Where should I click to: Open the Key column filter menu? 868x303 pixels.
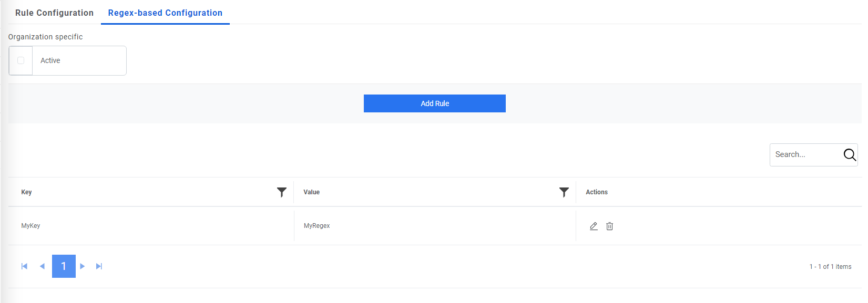[282, 192]
